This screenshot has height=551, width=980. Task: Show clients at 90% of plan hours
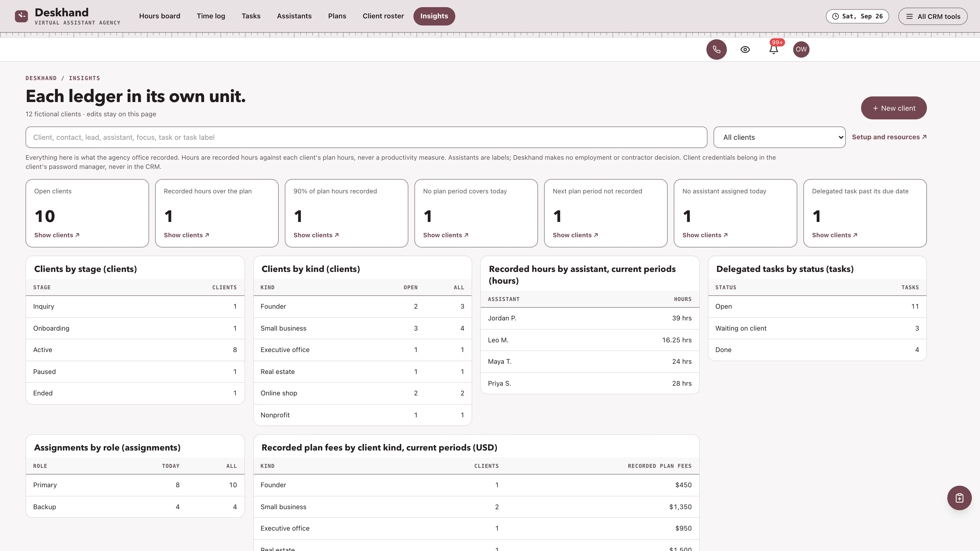pos(316,235)
